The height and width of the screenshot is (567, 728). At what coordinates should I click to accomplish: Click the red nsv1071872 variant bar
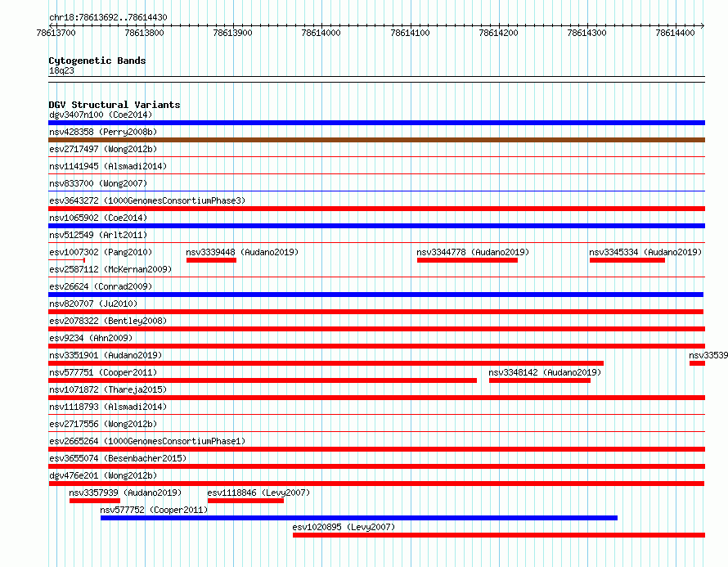tap(376, 398)
